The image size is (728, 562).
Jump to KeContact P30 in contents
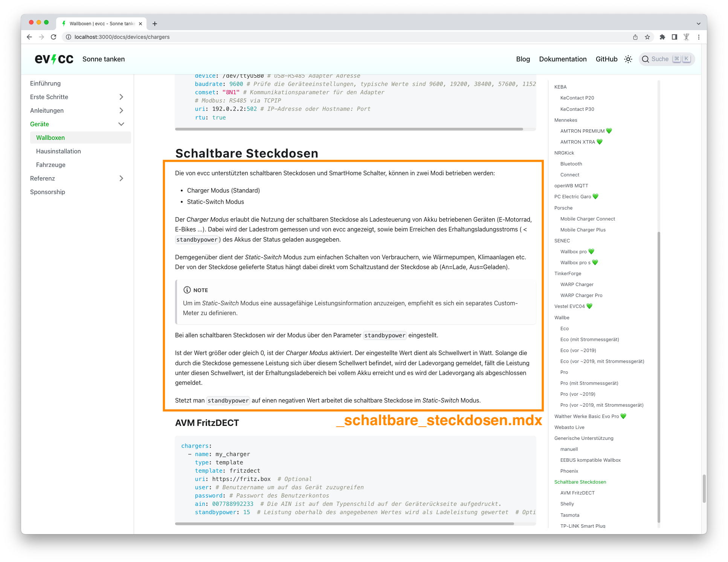point(577,109)
